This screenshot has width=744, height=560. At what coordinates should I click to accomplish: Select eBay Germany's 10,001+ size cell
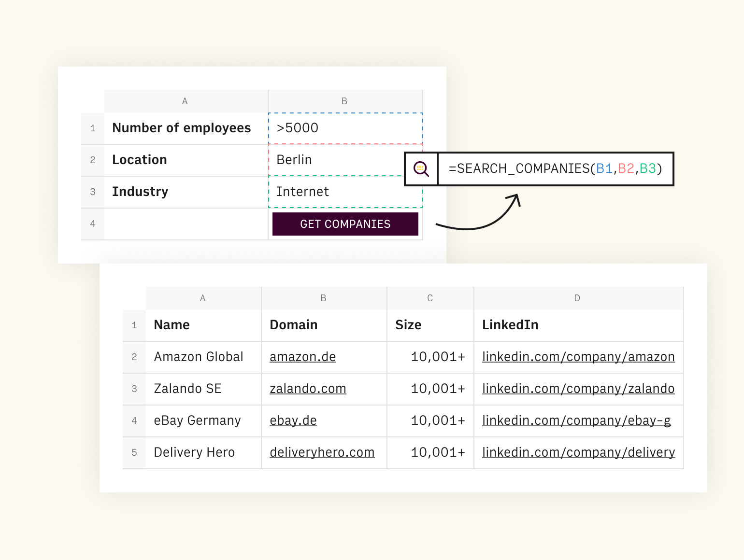click(430, 421)
